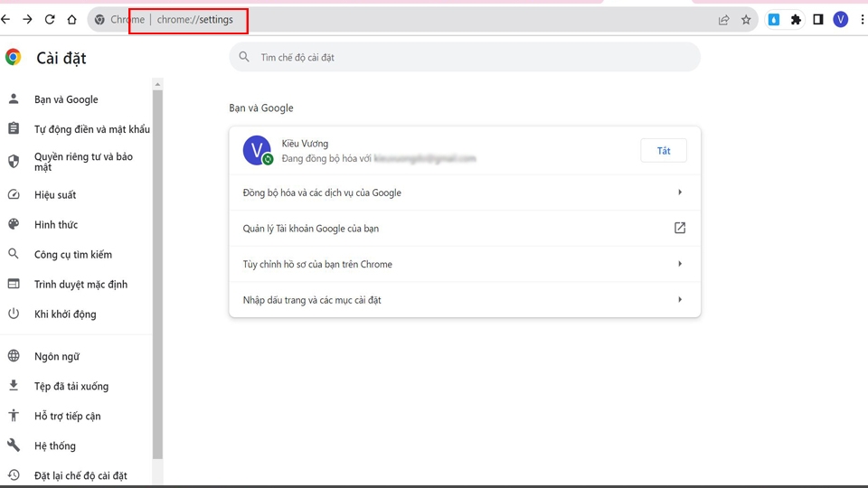Click the external link icon for Quản lý Tài khoản

[x=680, y=228]
